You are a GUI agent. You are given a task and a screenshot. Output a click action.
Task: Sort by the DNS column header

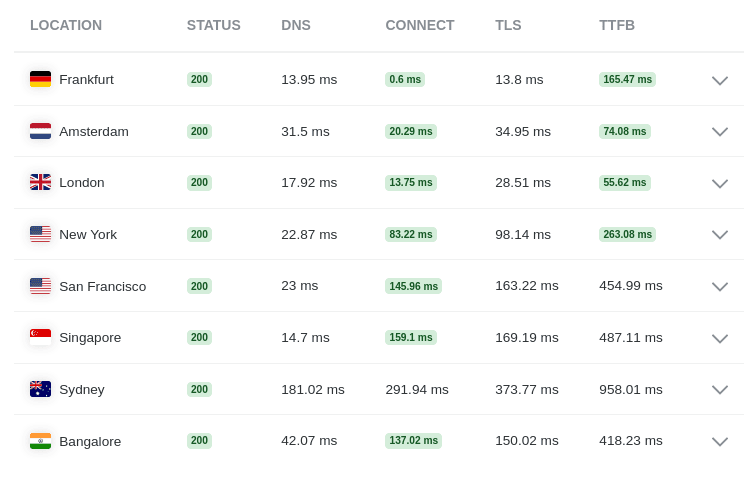click(x=296, y=25)
